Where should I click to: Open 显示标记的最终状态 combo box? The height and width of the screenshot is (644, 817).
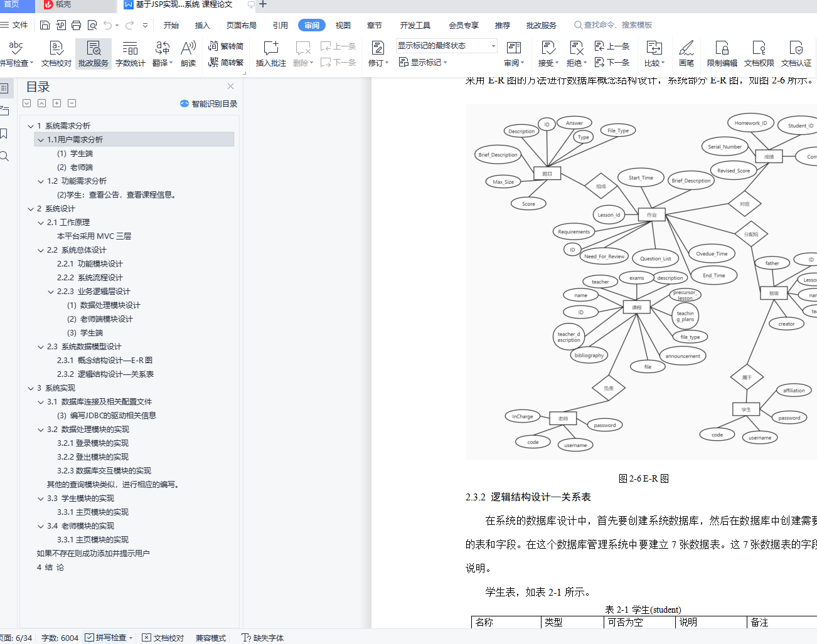(446, 46)
